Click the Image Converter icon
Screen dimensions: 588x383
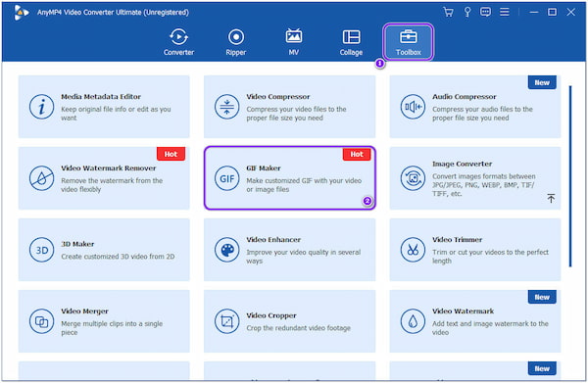[x=413, y=178]
